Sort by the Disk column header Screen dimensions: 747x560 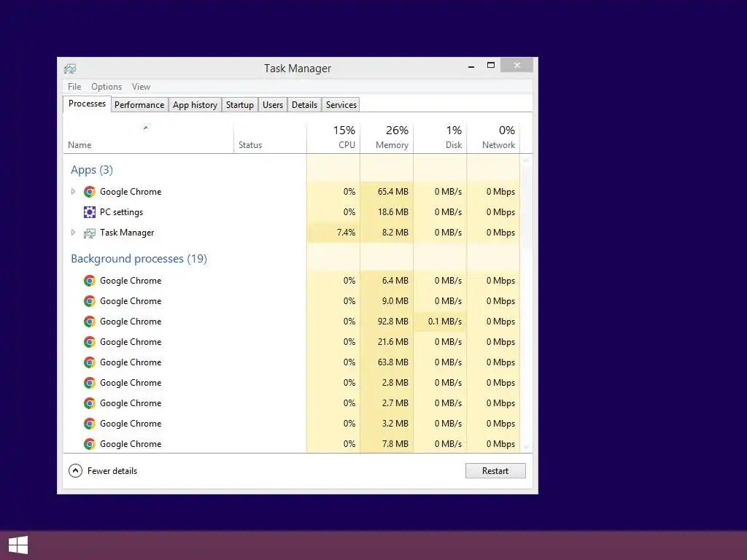point(440,138)
